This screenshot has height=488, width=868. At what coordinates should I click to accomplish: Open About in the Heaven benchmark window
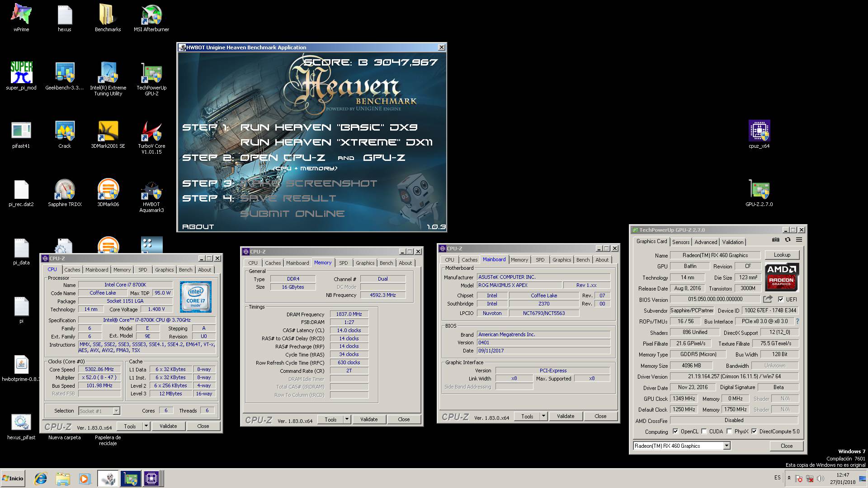click(198, 227)
